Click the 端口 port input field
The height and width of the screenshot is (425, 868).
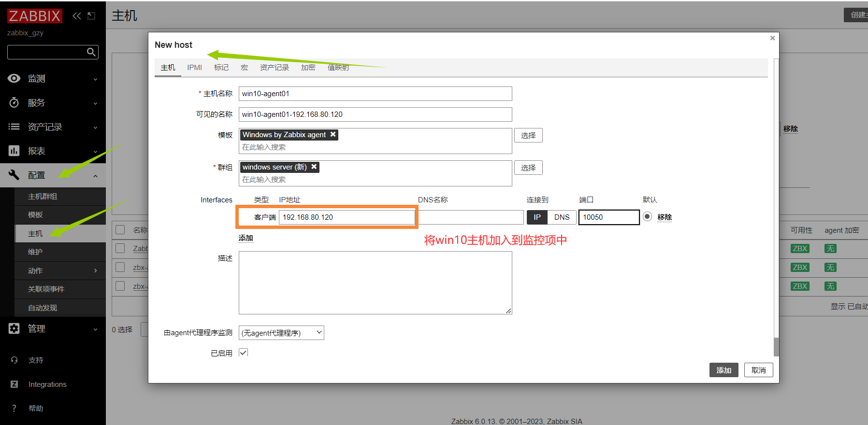tap(609, 217)
